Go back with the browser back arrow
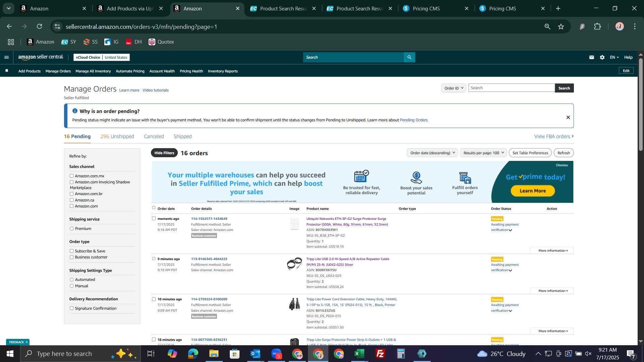Image resolution: width=644 pixels, height=362 pixels. tap(9, 26)
